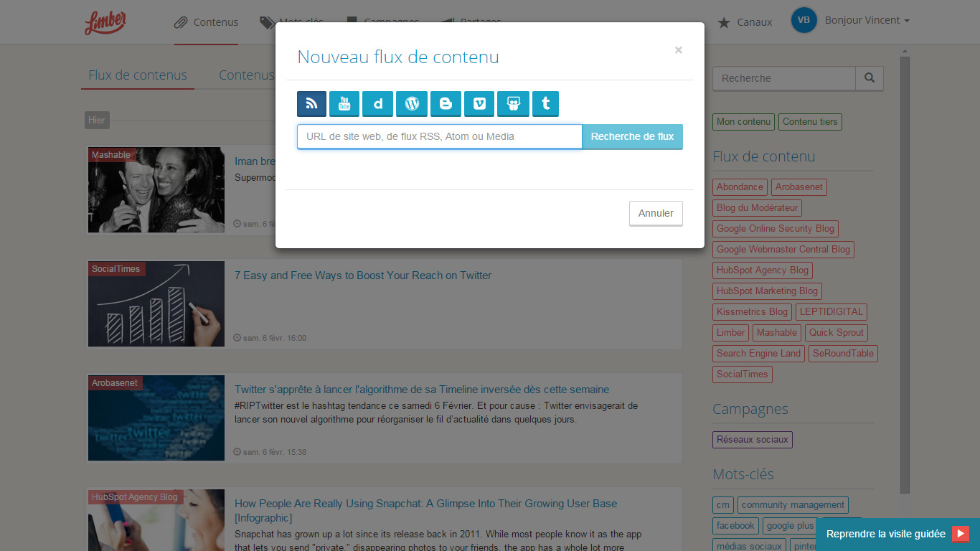The image size is (980, 551).
Task: Select the Vimeo feed source icon
Action: pyautogui.click(x=479, y=103)
